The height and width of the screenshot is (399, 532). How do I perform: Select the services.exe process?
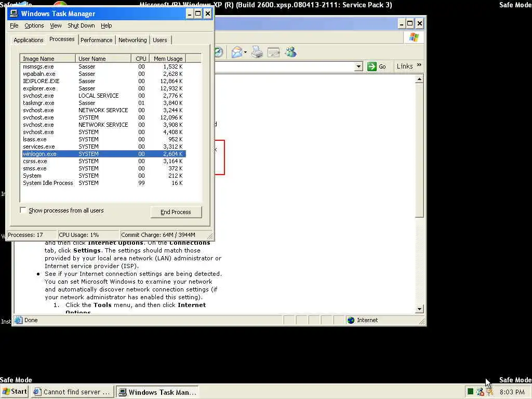click(103, 147)
